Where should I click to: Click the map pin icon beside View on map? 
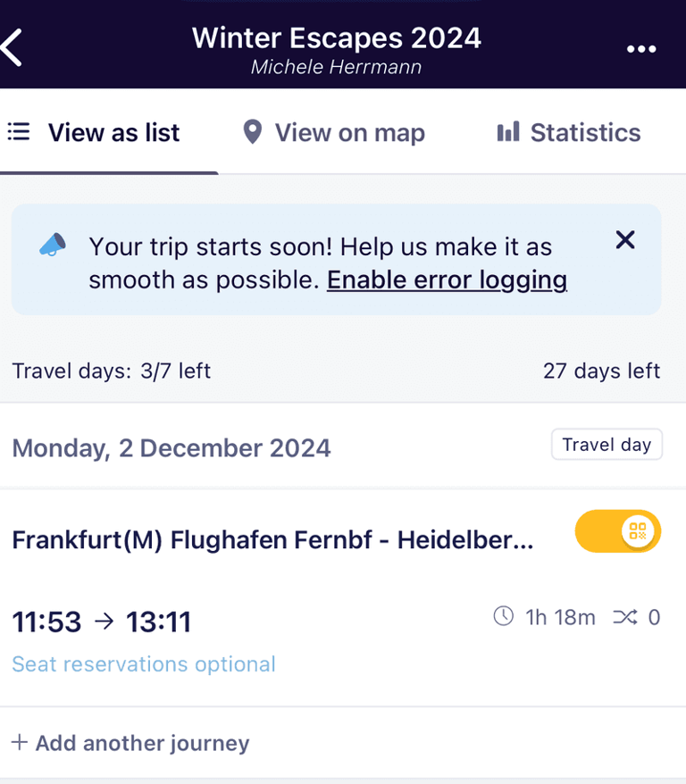point(251,131)
